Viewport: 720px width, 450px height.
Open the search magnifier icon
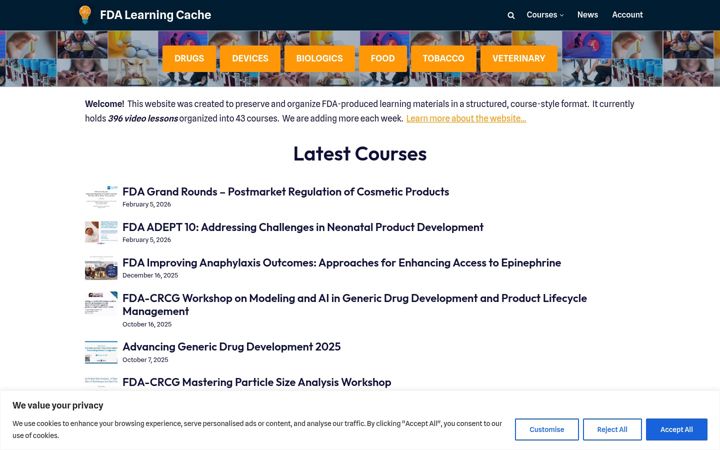511,15
